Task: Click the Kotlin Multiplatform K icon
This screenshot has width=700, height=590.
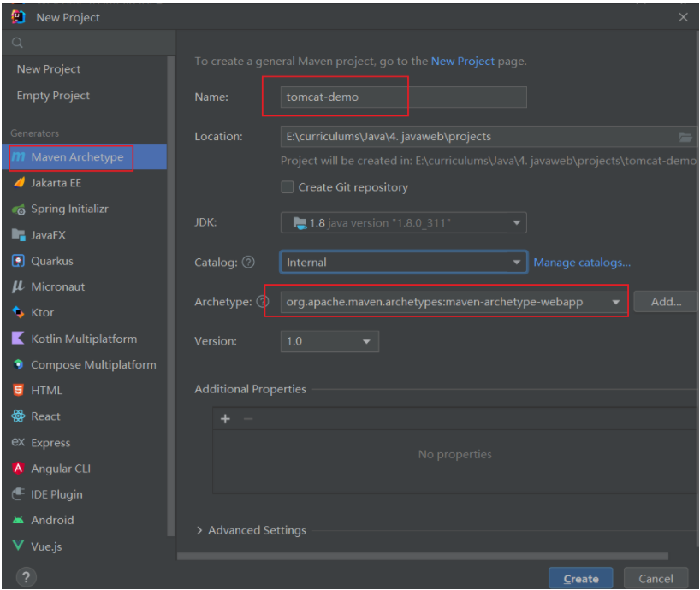Action: tap(18, 339)
